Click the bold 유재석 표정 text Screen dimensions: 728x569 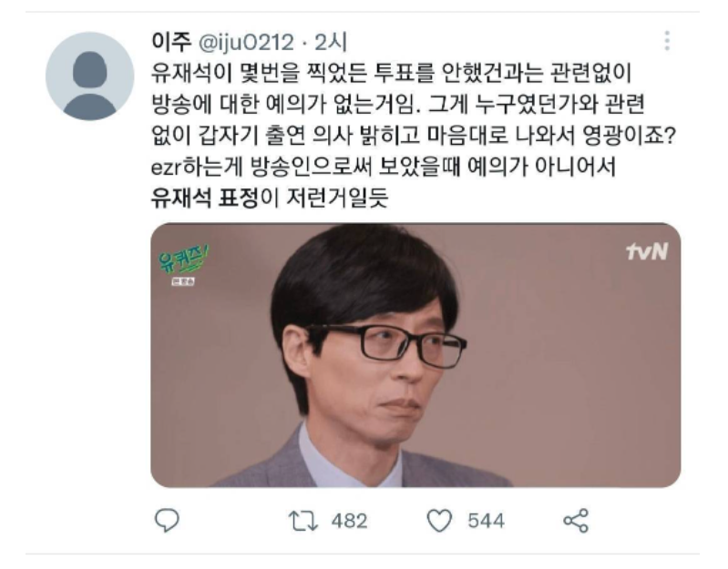point(205,198)
